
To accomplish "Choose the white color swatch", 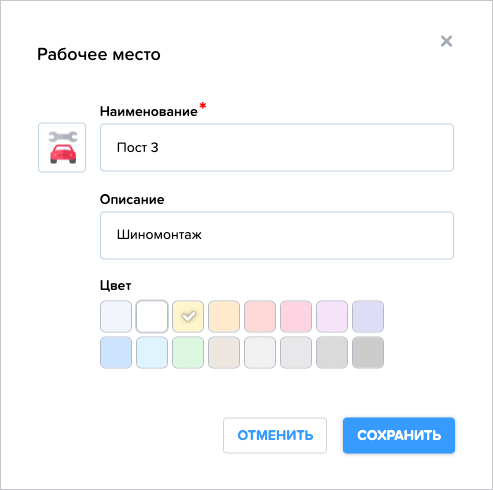I will tap(152, 316).
